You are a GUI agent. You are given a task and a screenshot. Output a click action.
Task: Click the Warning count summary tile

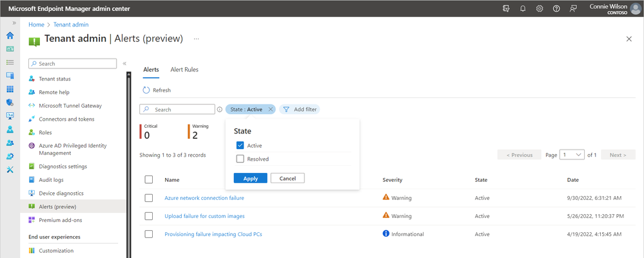[x=199, y=132]
